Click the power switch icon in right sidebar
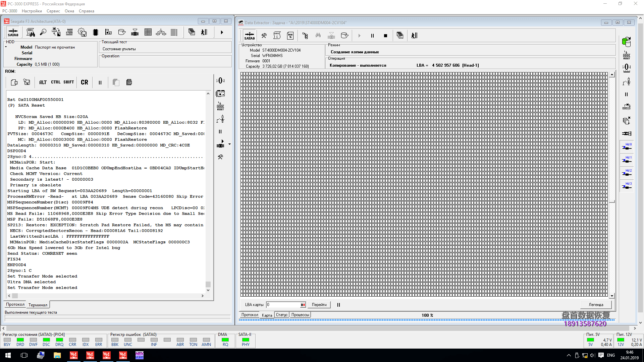 pyautogui.click(x=626, y=81)
